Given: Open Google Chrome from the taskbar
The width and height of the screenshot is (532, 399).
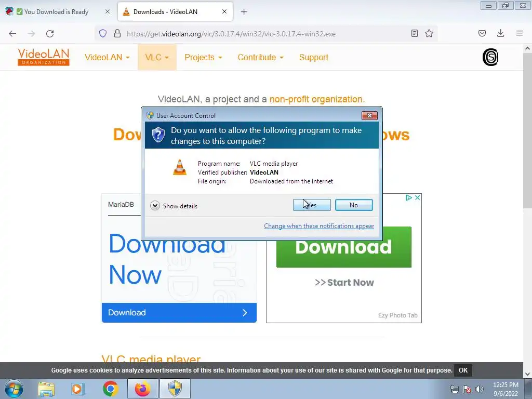Looking at the screenshot, I should click(110, 389).
